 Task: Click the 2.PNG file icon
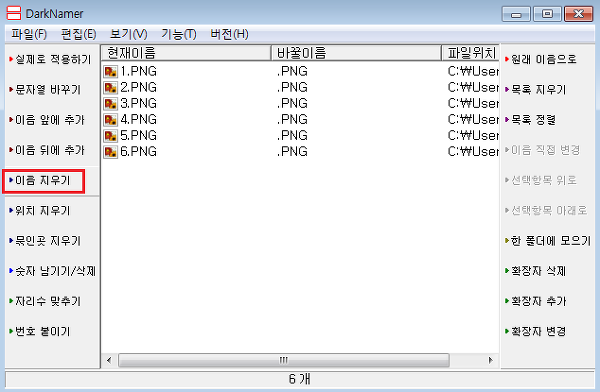click(111, 88)
